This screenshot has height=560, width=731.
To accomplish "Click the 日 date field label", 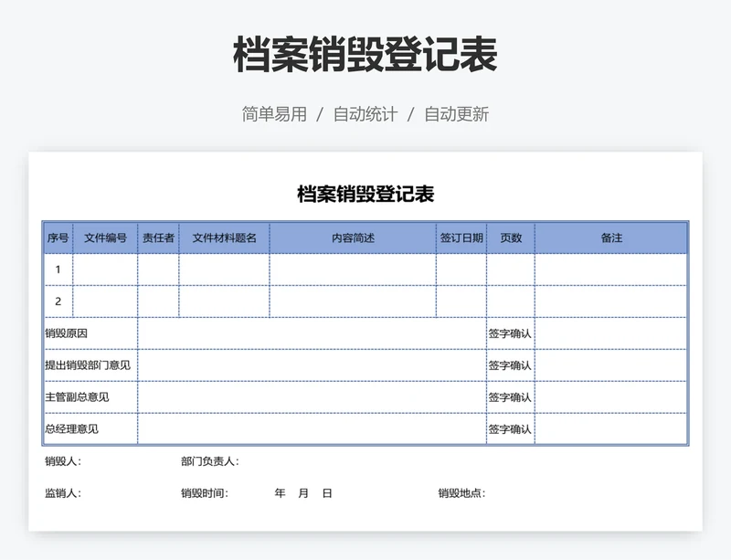I will (327, 493).
